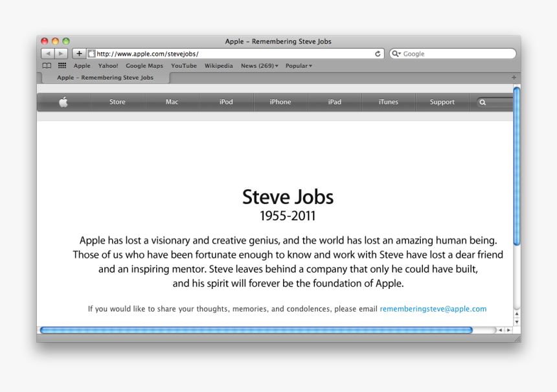The height and width of the screenshot is (392, 557).
Task: Click the "Steve Jobs" heading
Action: (x=288, y=197)
